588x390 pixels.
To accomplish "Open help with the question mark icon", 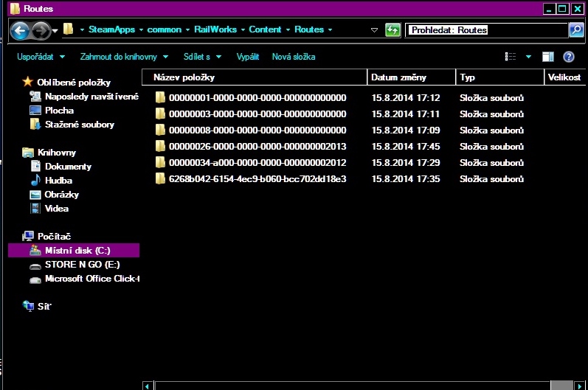I will [569, 57].
